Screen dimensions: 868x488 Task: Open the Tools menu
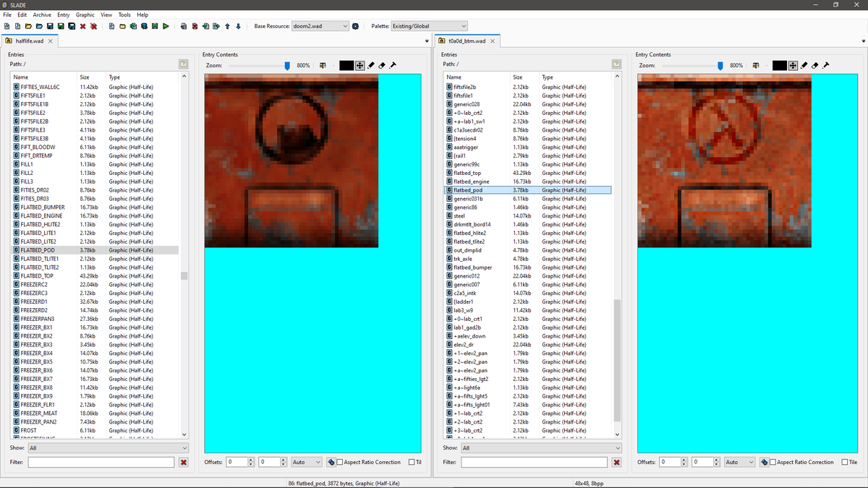[x=124, y=14]
